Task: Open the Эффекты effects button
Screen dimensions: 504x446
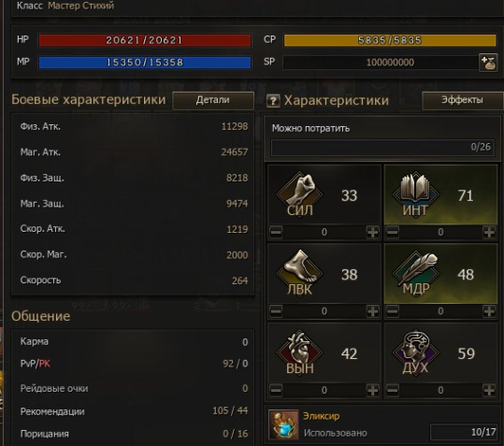Action: 462,100
